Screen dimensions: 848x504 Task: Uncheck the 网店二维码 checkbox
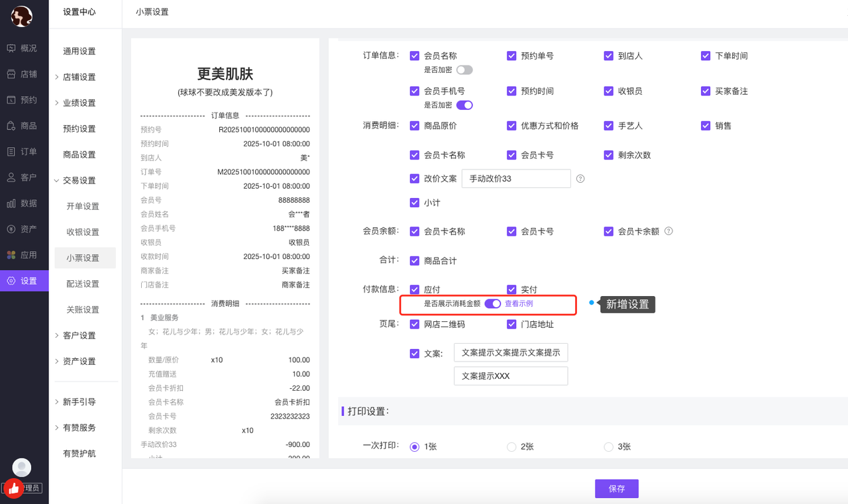[415, 325]
